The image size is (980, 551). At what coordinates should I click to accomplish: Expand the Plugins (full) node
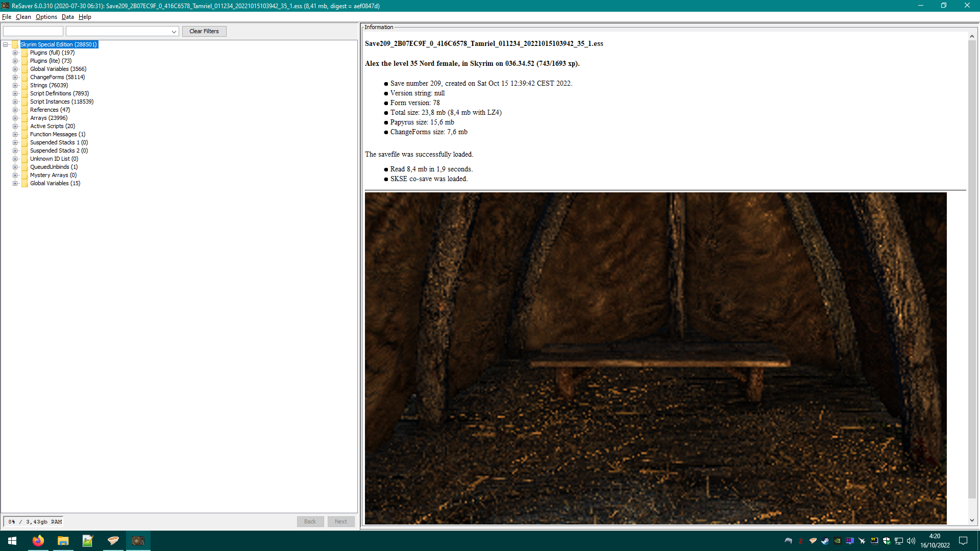[15, 53]
